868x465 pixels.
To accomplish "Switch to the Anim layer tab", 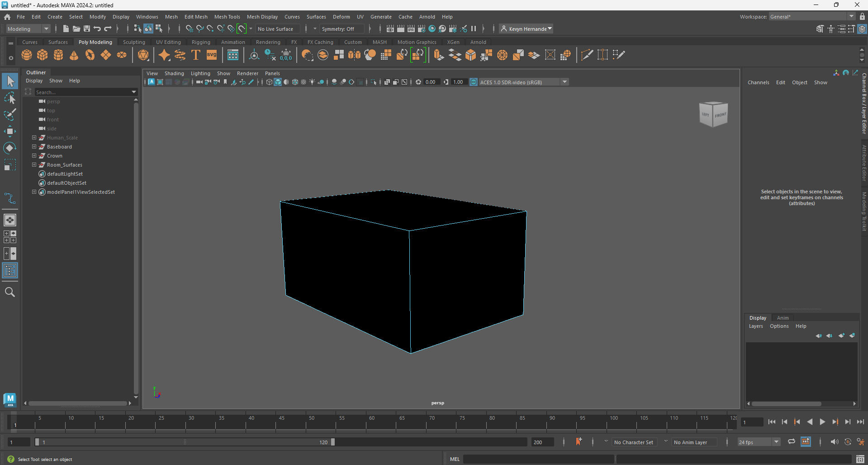I will 783,318.
